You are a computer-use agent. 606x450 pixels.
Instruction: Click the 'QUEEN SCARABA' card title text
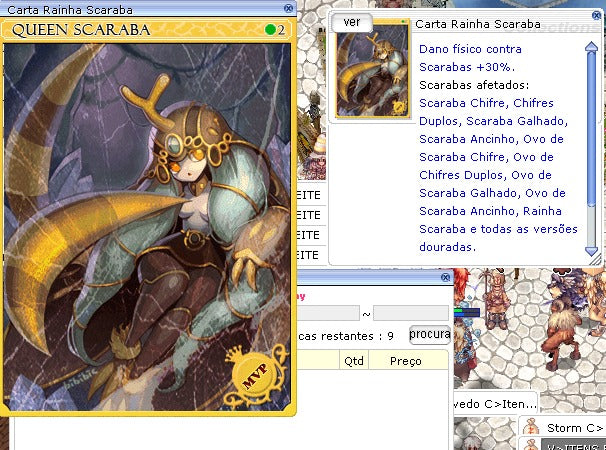81,30
